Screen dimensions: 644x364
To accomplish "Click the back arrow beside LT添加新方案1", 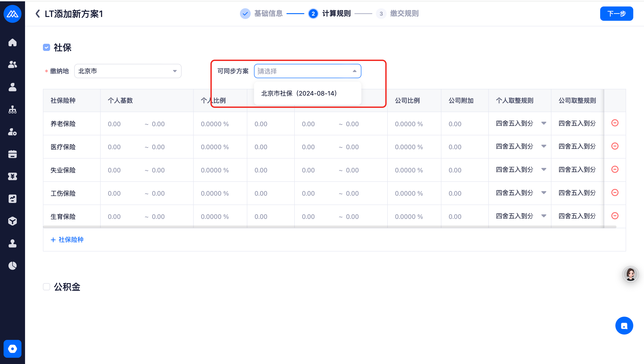I will point(38,13).
